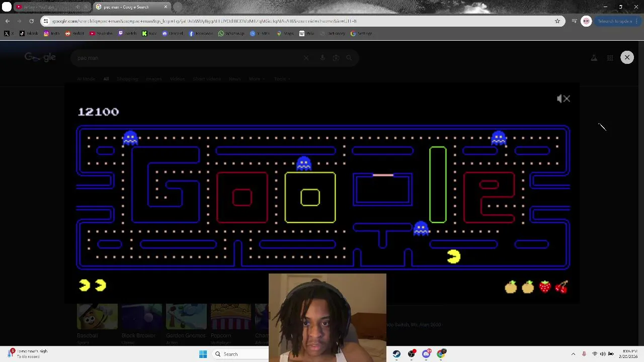This screenshot has height=362, width=644.
Task: Open the Popcorn game thumbnail
Action: click(x=231, y=316)
